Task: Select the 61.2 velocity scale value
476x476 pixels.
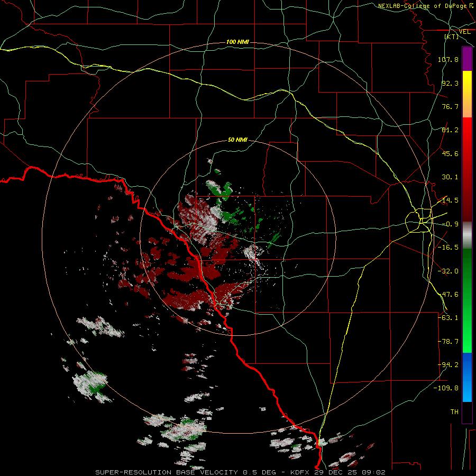Action: pos(450,130)
